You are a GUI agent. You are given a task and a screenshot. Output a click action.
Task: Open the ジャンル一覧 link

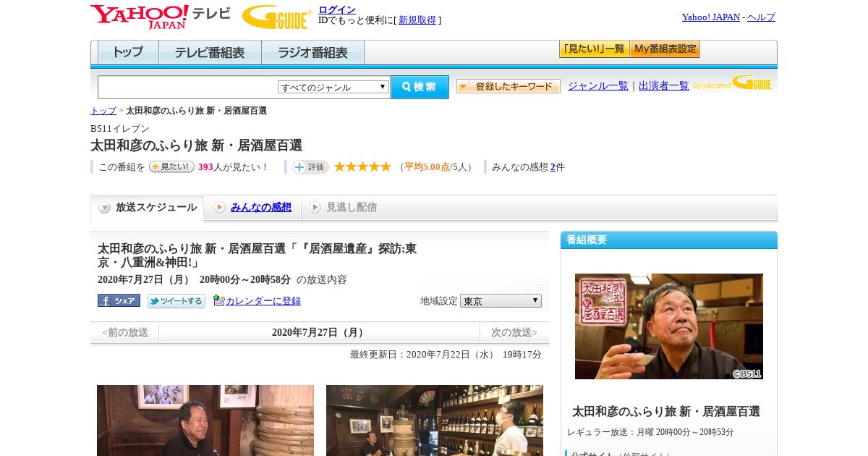tap(598, 86)
